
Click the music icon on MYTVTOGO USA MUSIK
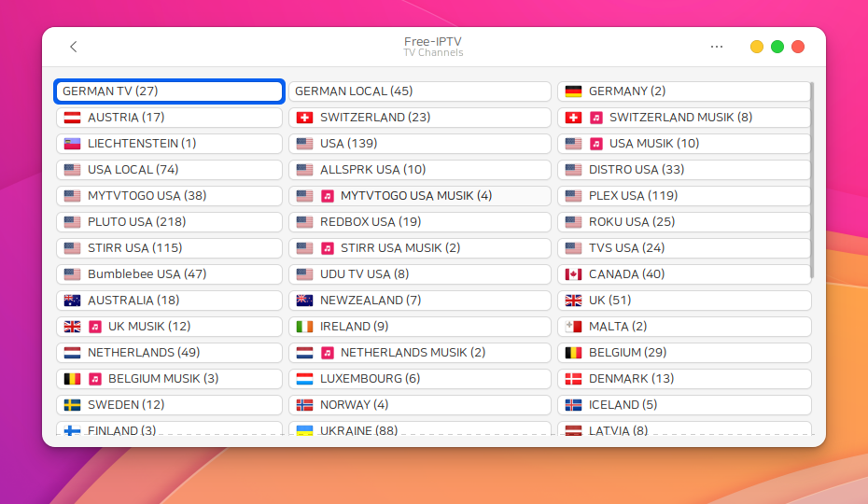pos(328,196)
